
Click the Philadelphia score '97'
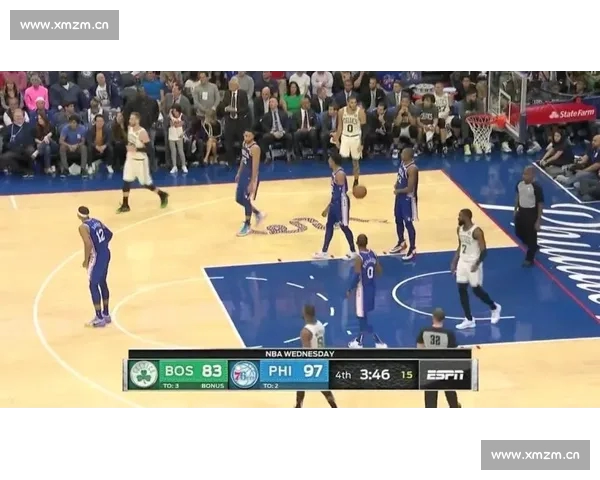click(313, 371)
